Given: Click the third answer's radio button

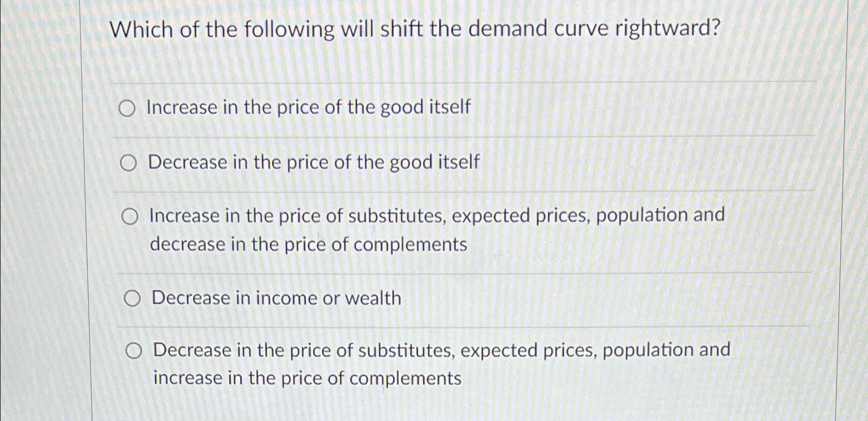Looking at the screenshot, I should tap(129, 217).
